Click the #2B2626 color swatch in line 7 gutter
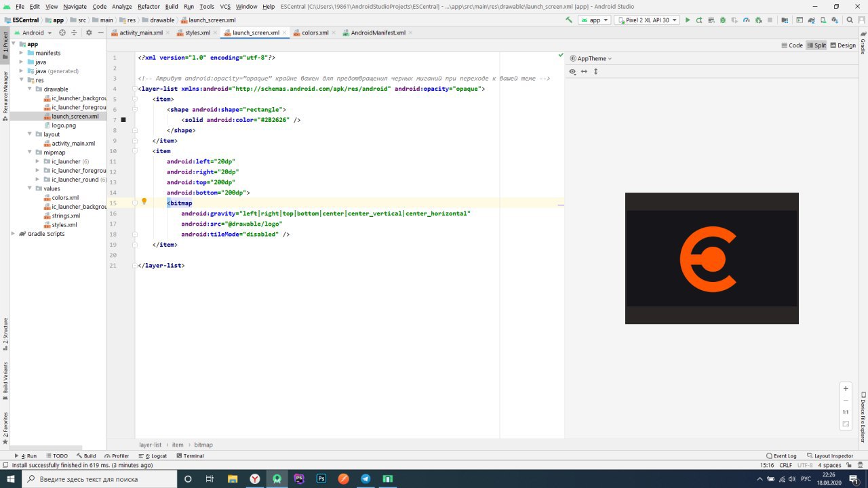Screen dimensions: 868x488 click(x=123, y=120)
